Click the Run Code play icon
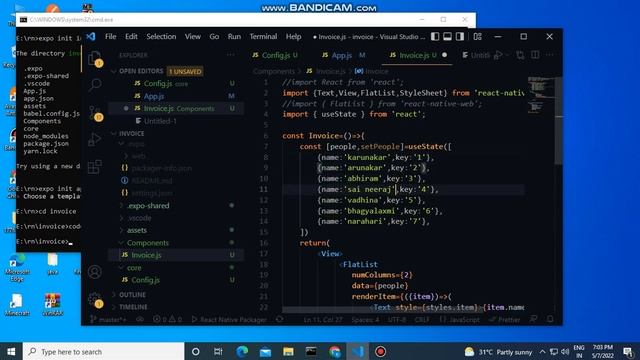 coord(498,55)
